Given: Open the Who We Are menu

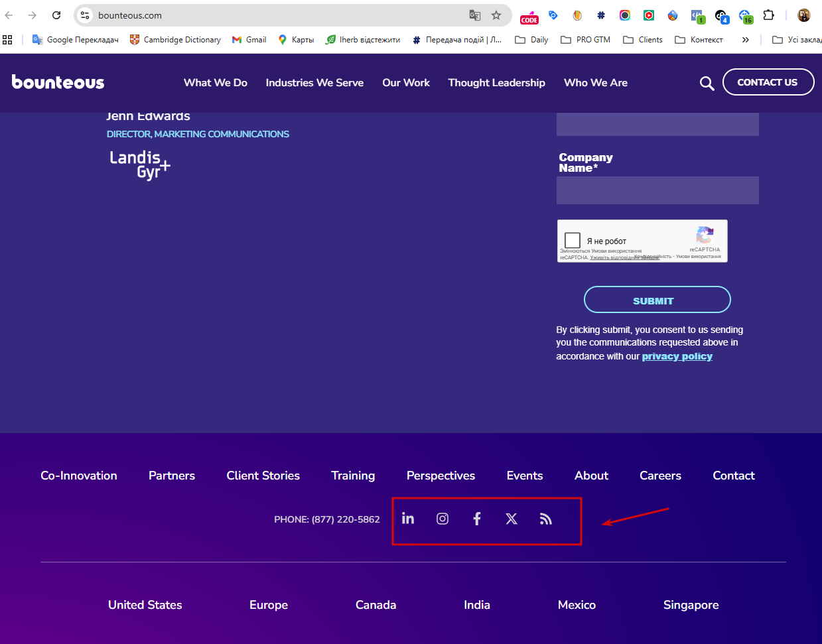Looking at the screenshot, I should point(596,83).
